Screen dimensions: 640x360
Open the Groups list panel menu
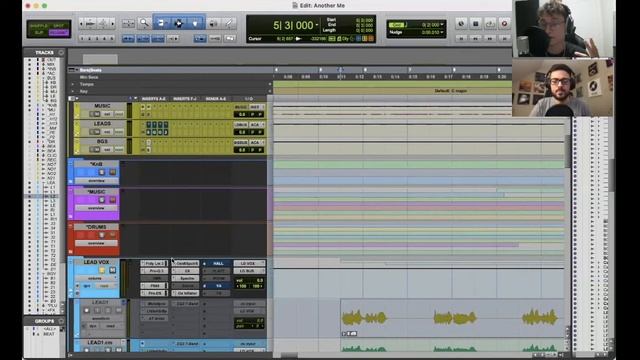pyautogui.click(x=61, y=321)
